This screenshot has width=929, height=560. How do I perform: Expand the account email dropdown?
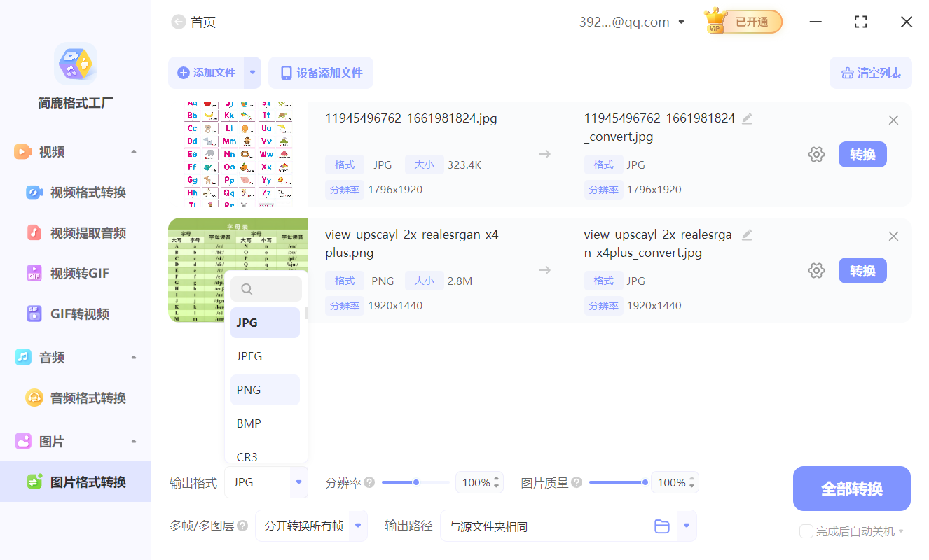[680, 22]
